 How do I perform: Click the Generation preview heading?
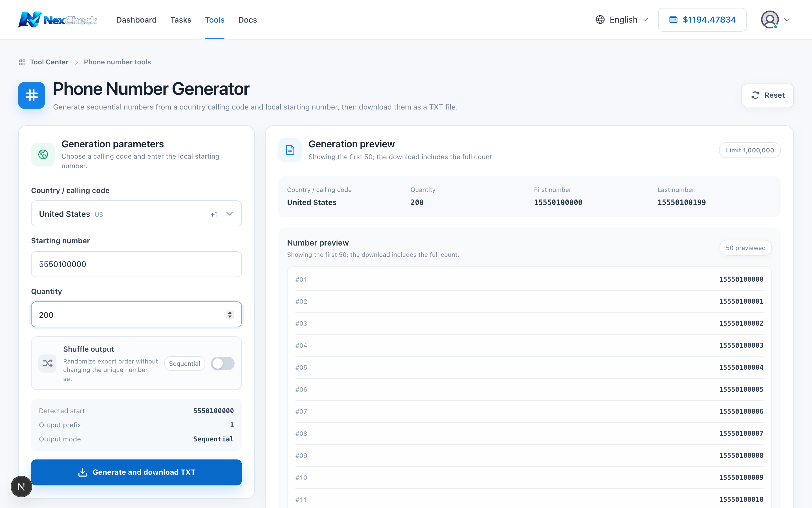click(x=351, y=144)
